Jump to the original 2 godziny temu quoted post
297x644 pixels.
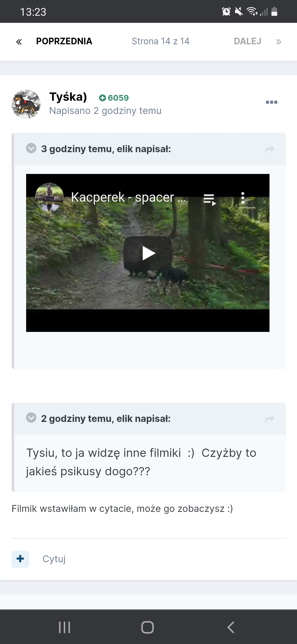point(270,419)
